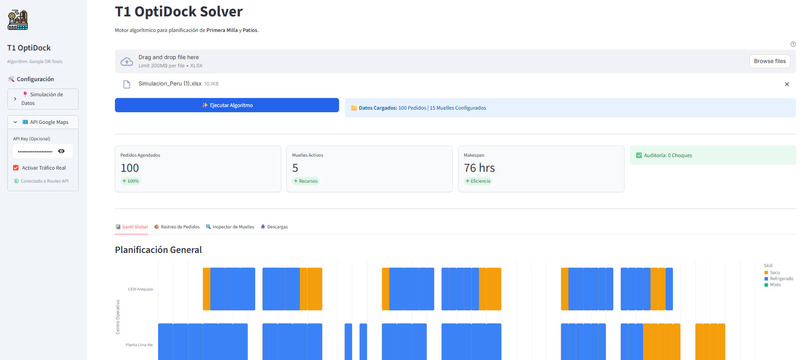The height and width of the screenshot is (360, 806).
Task: Click the Datos Cargados summary text
Action: pos(422,108)
